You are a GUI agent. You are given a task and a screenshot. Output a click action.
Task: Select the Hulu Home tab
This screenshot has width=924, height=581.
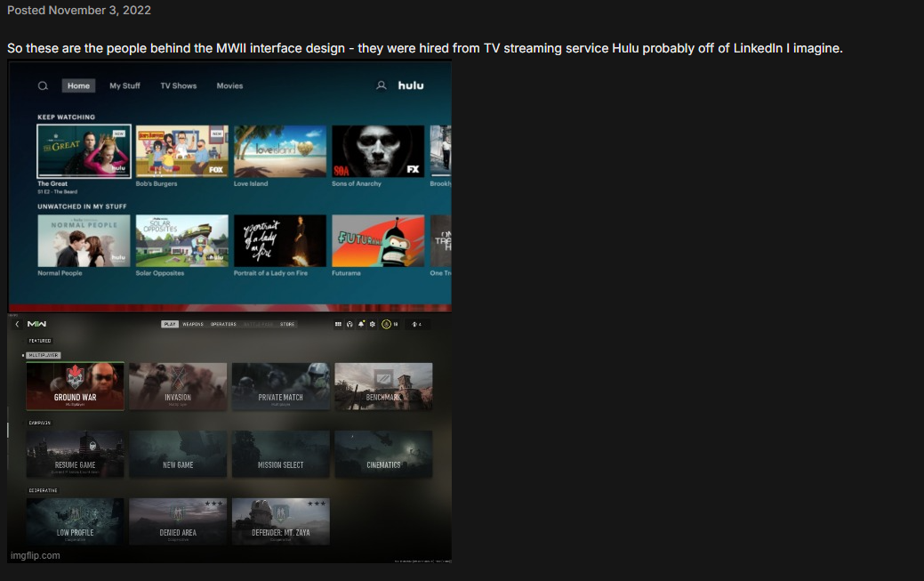coord(78,85)
